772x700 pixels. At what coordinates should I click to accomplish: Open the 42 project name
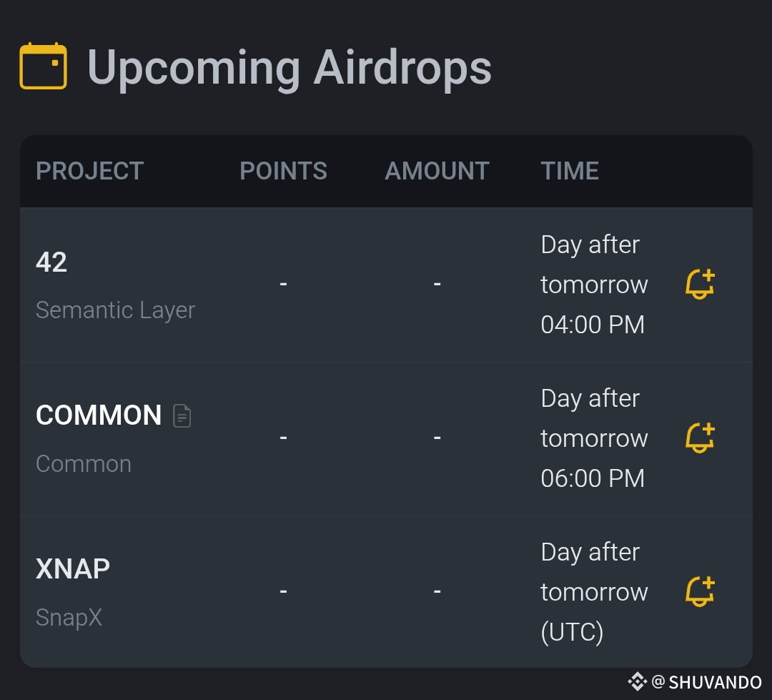tap(51, 262)
